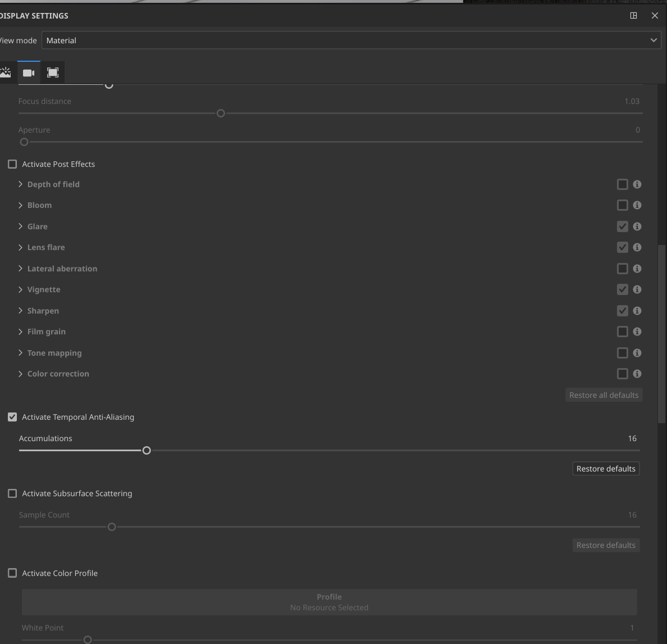Show info for Lateral aberration
This screenshot has width=667, height=644.
[637, 269]
